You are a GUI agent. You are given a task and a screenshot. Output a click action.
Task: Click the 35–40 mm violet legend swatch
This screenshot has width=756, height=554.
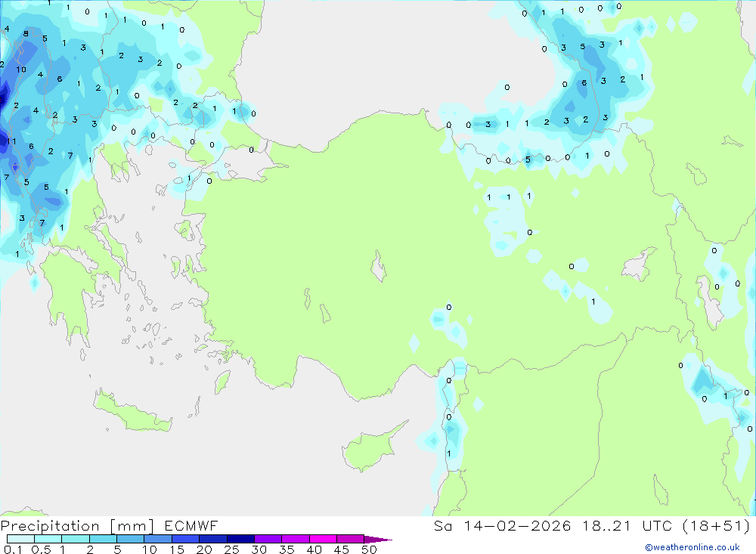point(295,539)
